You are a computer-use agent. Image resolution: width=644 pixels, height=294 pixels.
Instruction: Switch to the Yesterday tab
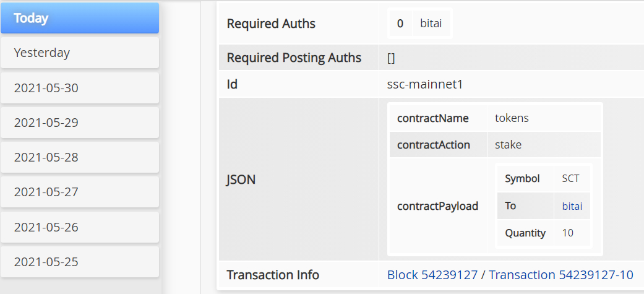tap(79, 53)
